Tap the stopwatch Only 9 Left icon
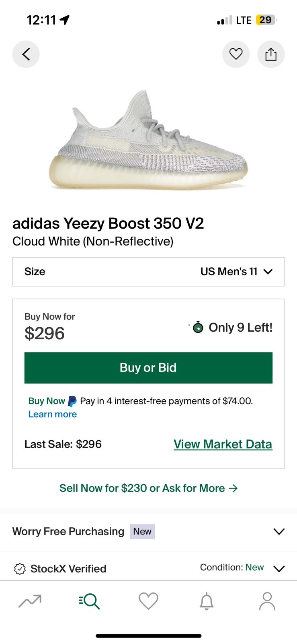The image size is (297, 644). tap(198, 327)
